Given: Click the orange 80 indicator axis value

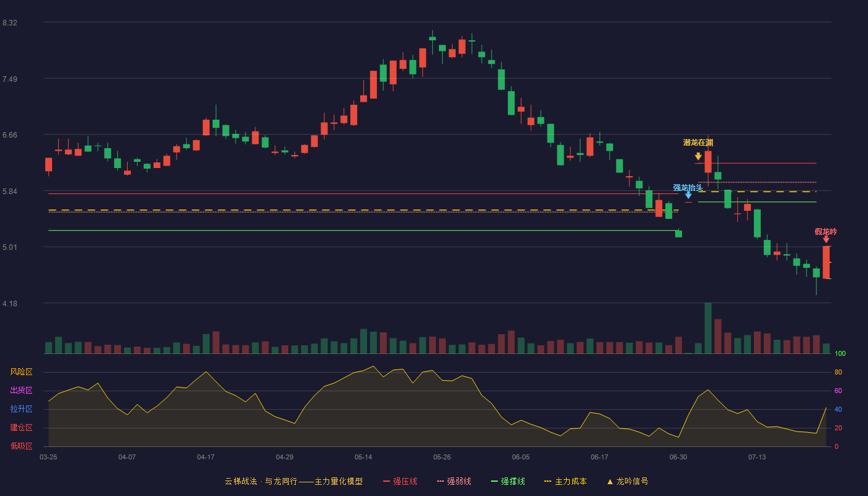Looking at the screenshot, I should [838, 372].
